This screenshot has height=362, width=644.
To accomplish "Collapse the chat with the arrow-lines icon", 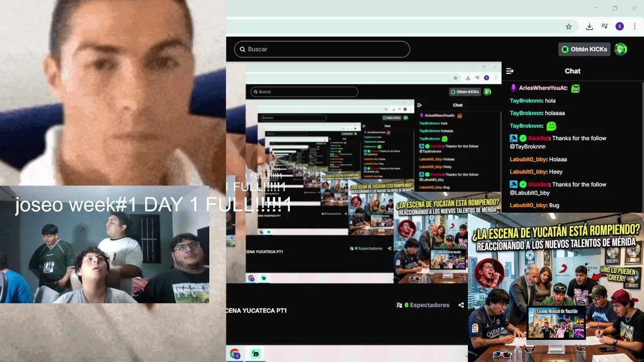I will point(510,71).
